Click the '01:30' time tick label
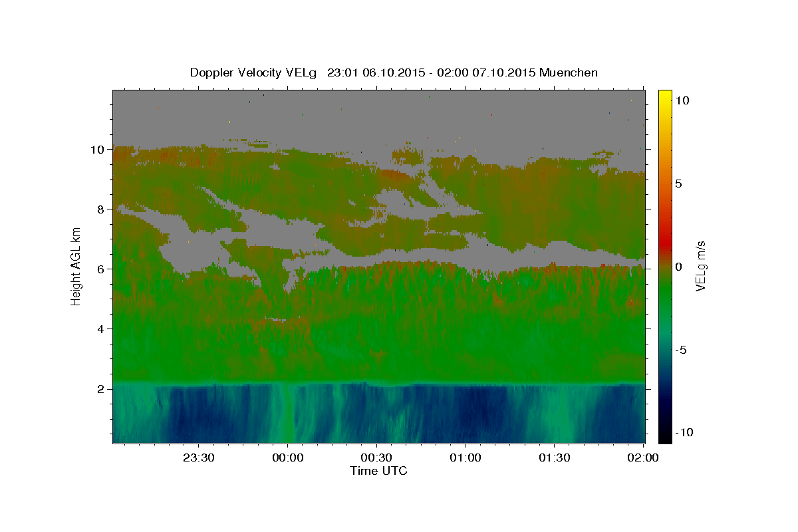Screen dimensions: 798x532 (x=554, y=458)
